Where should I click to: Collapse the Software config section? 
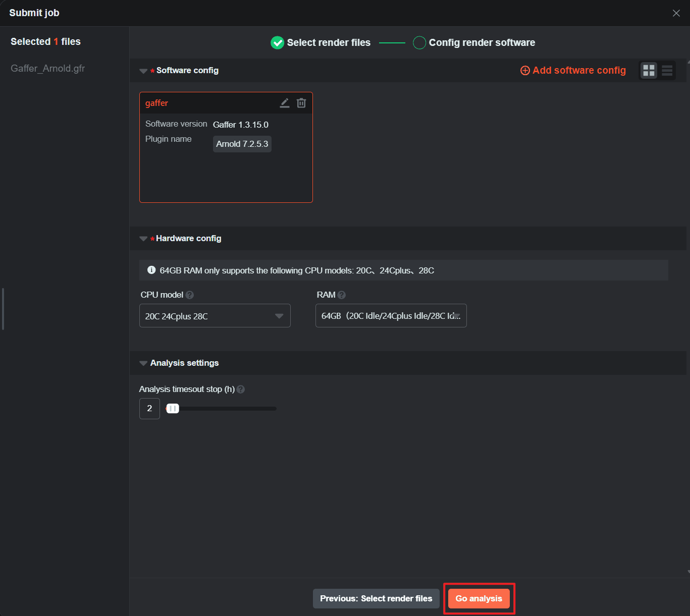[x=143, y=71]
